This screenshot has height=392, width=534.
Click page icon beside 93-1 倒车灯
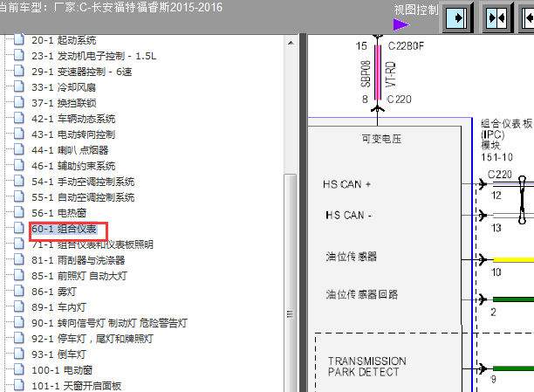(x=19, y=354)
